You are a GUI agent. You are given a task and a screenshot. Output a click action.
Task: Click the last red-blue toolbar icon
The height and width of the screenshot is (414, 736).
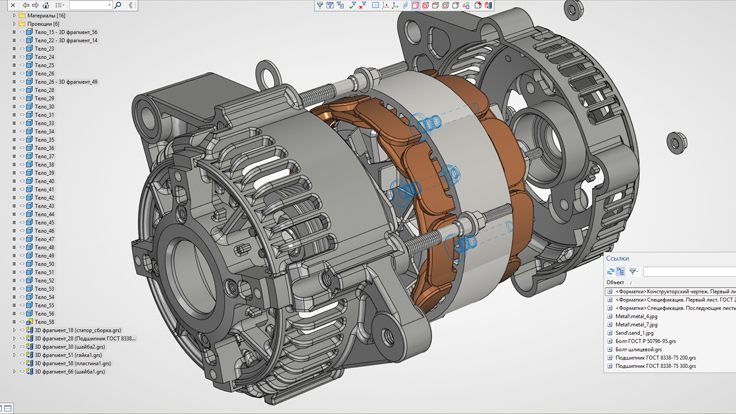click(x=489, y=5)
